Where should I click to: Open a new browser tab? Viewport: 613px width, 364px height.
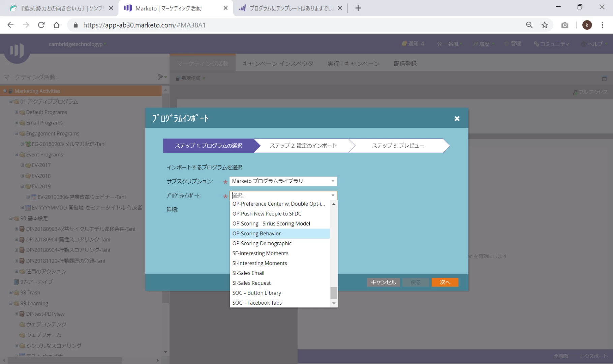click(x=358, y=8)
